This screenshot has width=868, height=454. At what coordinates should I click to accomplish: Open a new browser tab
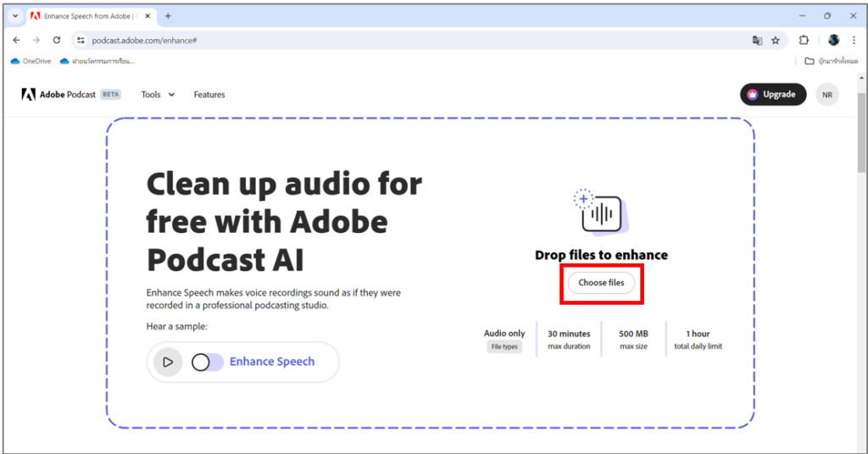click(168, 16)
